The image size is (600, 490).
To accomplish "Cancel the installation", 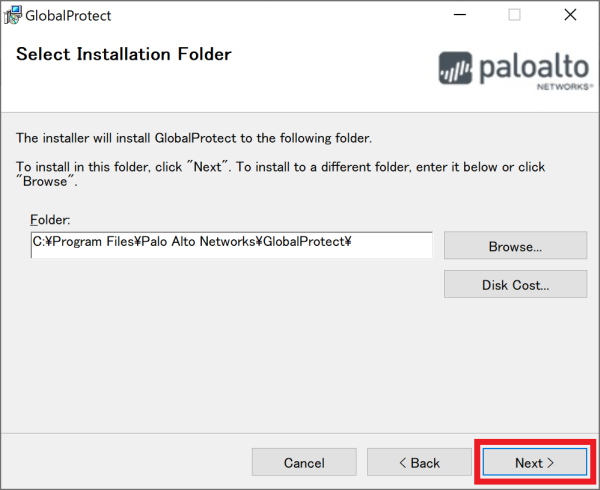I will click(304, 463).
